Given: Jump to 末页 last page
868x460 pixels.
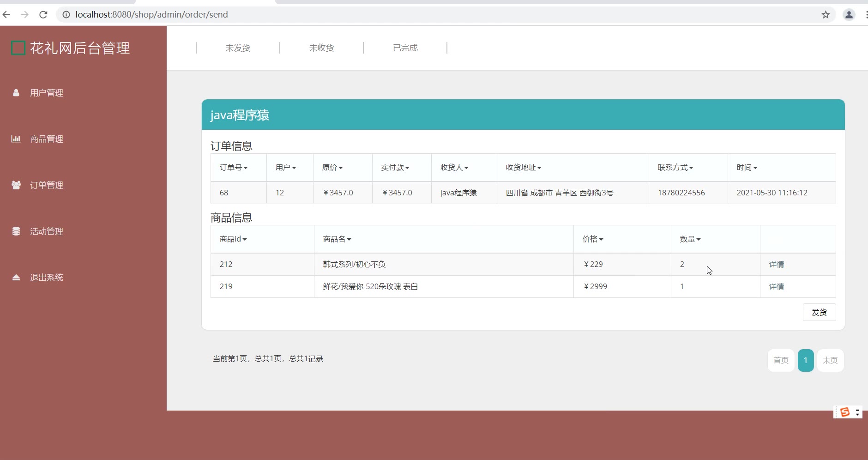Looking at the screenshot, I should click(830, 360).
